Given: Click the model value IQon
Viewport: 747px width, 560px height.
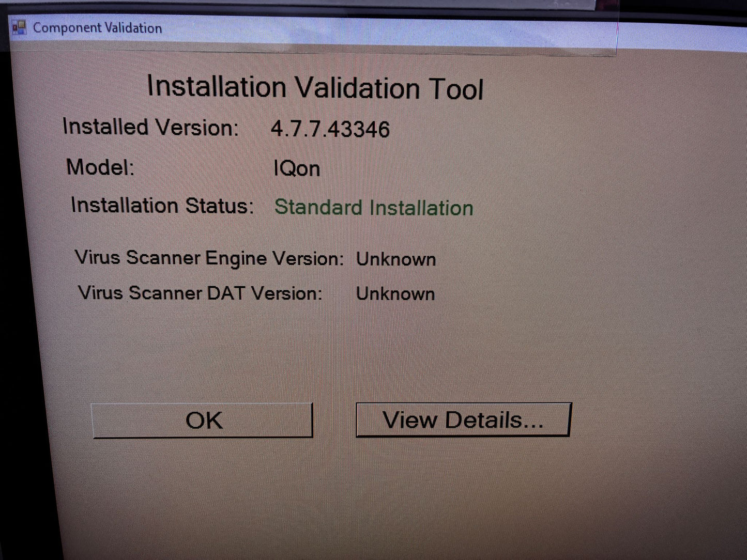Looking at the screenshot, I should (x=297, y=168).
